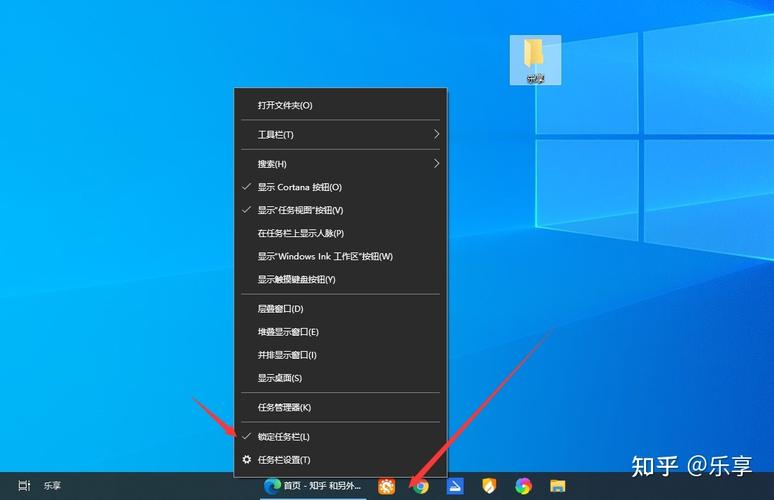Launch Google Chrome from the taskbar
This screenshot has width=774, height=500.
coord(421,487)
